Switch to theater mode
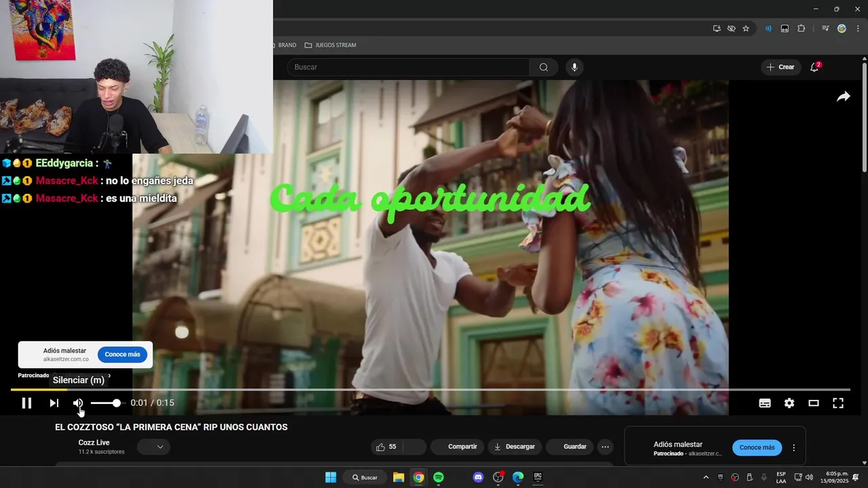 [814, 403]
